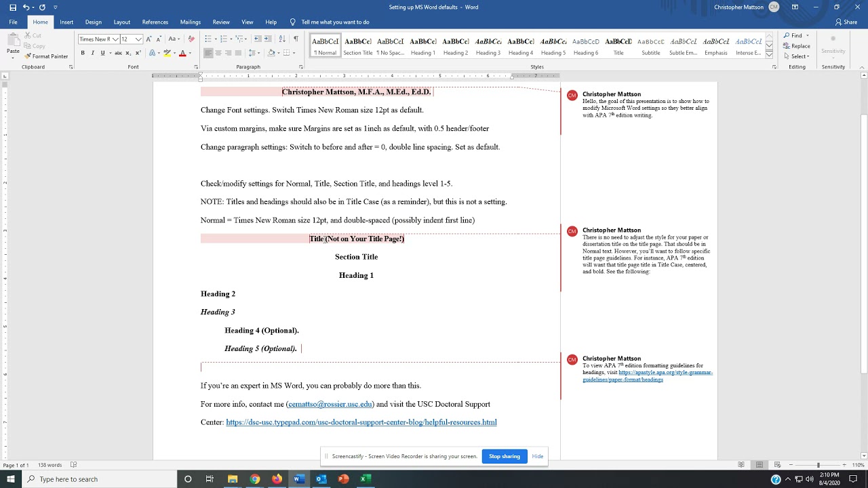This screenshot has width=868, height=488.
Task: Open the Change Case dropdown
Action: (x=174, y=39)
